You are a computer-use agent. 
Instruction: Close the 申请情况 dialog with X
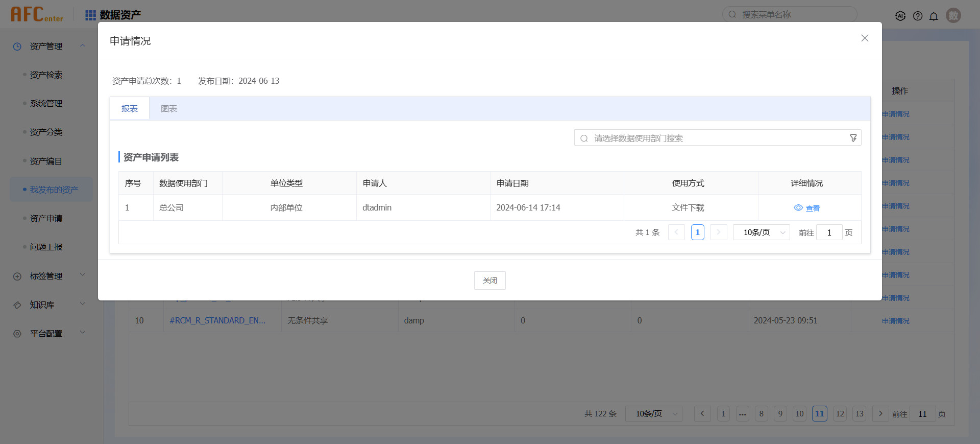[865, 38]
